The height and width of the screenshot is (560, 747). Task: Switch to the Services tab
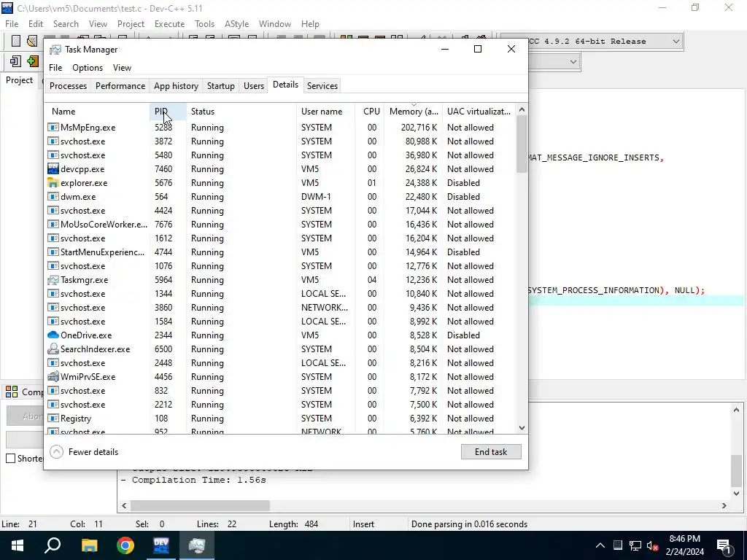tap(322, 86)
